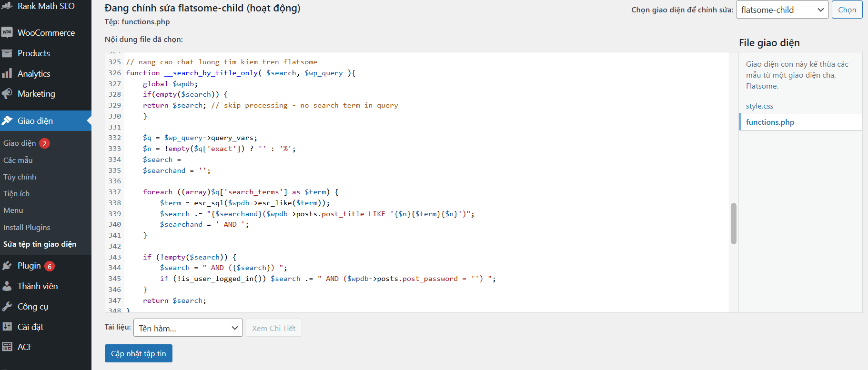Open Tiện ích submenu

[x=16, y=193]
